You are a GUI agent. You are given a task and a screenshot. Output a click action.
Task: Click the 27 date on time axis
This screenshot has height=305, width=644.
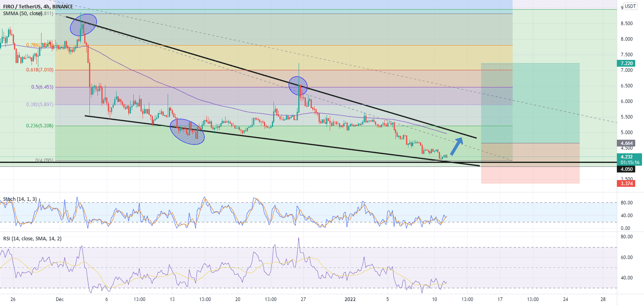(x=303, y=299)
